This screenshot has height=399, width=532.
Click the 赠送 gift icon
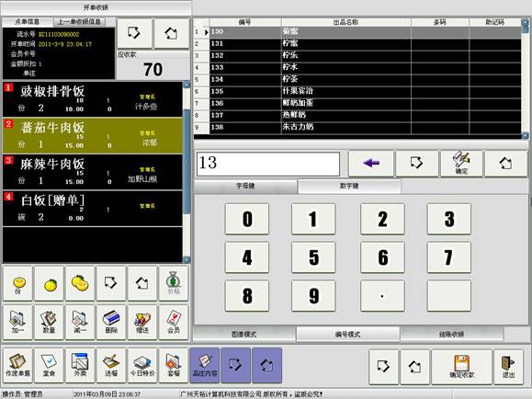pyautogui.click(x=142, y=322)
